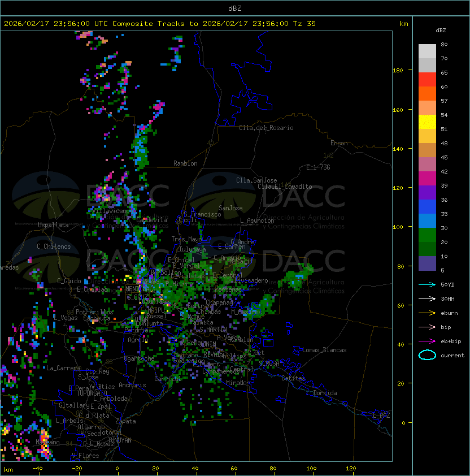This screenshot has width=470, height=476.
Task: Click the La_Carrera label
Action: pos(62,368)
